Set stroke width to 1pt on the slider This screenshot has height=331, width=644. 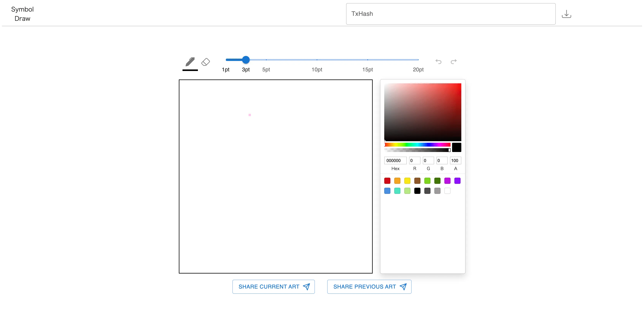click(226, 60)
